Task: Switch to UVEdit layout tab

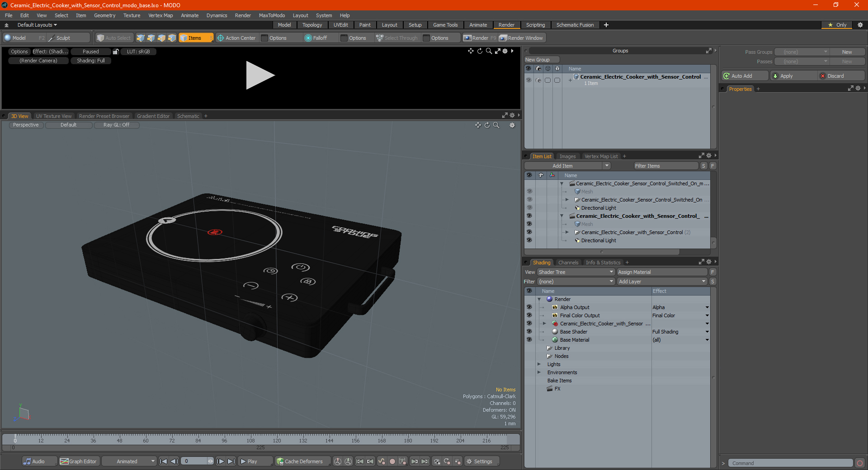Action: coord(340,25)
